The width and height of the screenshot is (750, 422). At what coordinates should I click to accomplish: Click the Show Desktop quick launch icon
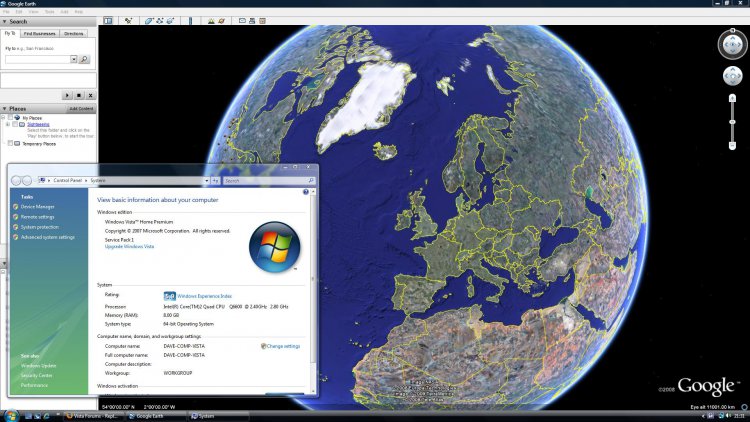(29, 416)
